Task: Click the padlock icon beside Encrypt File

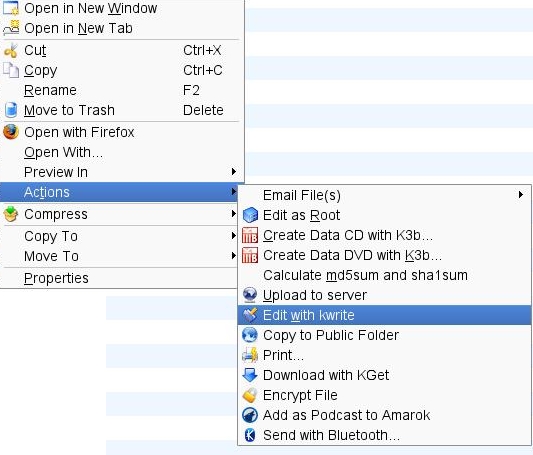Action: 250,395
